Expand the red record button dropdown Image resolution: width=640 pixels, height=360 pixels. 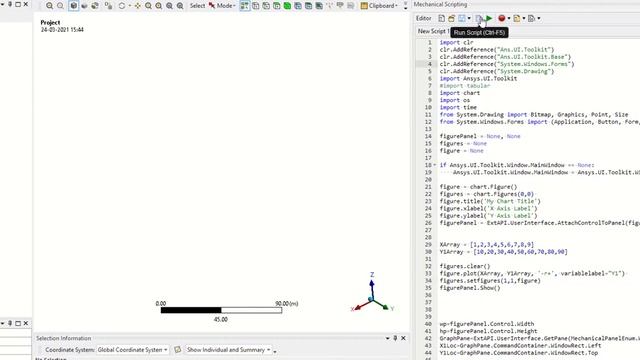click(x=509, y=18)
